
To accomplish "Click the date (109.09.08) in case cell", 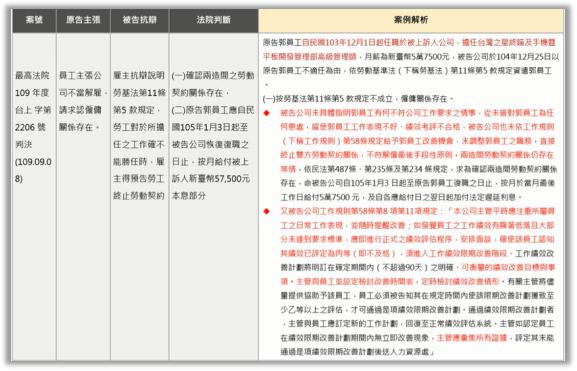I will (x=33, y=170).
